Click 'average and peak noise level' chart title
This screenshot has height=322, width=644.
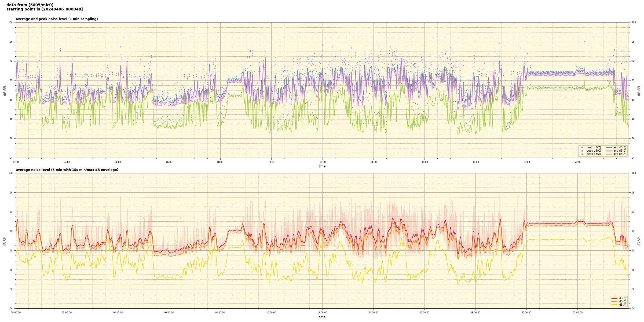[x=57, y=19]
